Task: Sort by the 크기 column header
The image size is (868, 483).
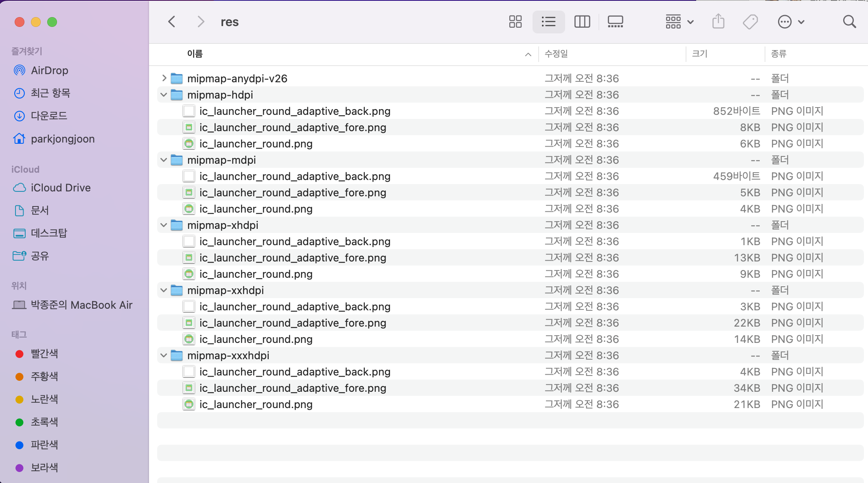Action: point(699,54)
